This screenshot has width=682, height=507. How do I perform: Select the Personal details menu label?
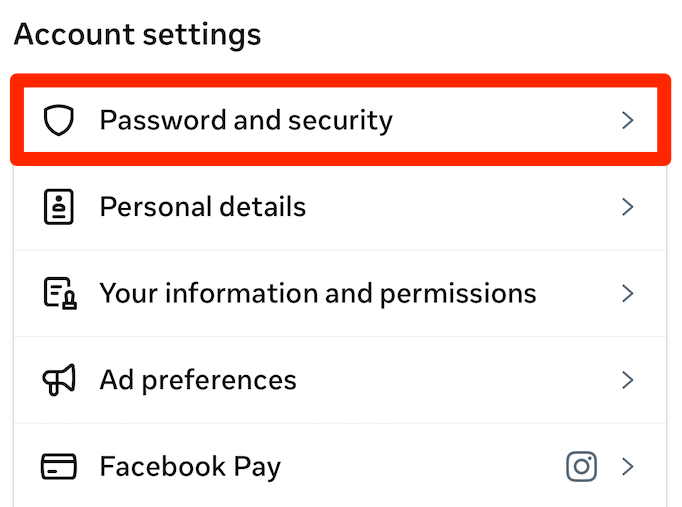pos(202,207)
